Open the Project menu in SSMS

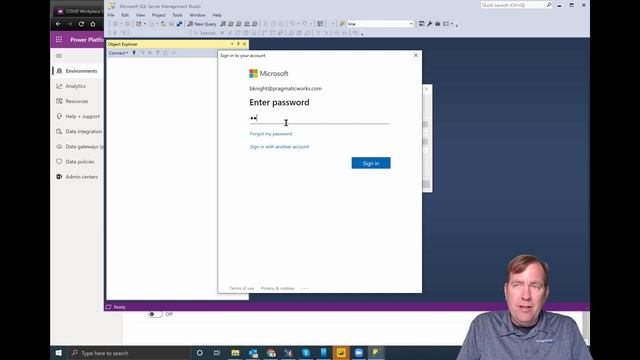159,15
